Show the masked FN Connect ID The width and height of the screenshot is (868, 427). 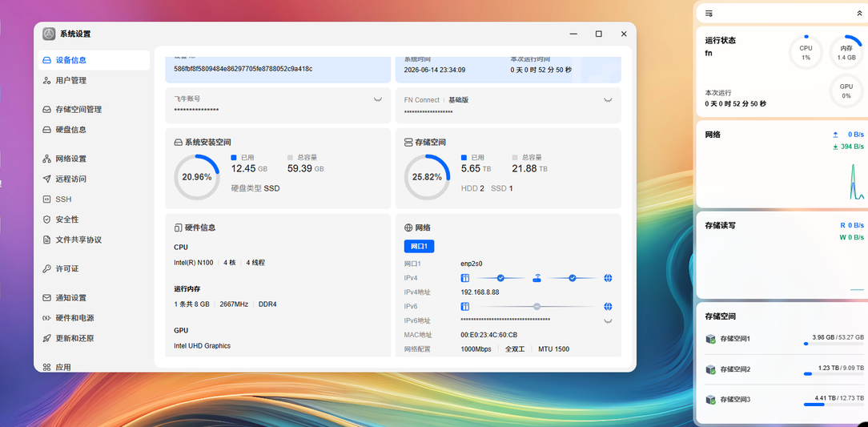(608, 100)
